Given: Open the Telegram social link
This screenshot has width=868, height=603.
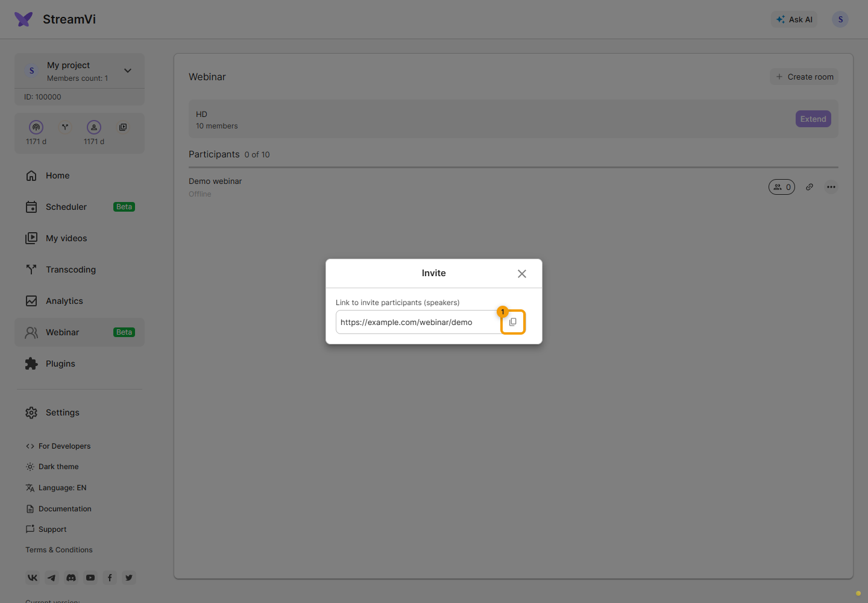Looking at the screenshot, I should (x=52, y=578).
